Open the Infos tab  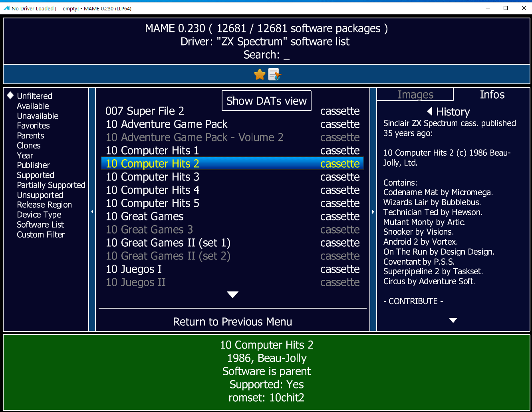(x=492, y=95)
